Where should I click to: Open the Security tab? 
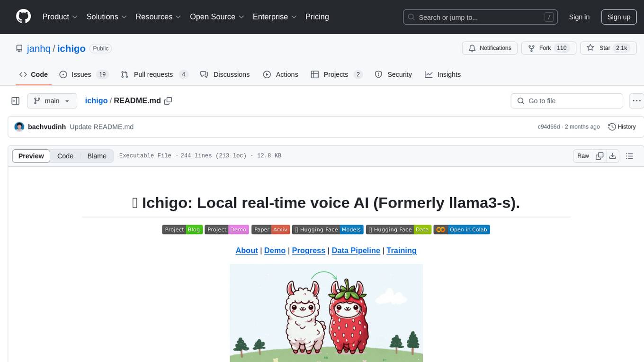click(x=394, y=74)
